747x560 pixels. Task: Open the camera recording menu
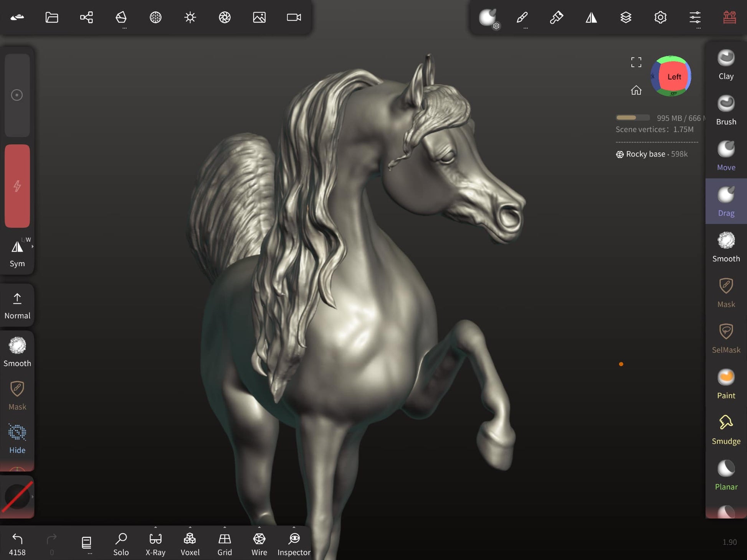point(294,17)
